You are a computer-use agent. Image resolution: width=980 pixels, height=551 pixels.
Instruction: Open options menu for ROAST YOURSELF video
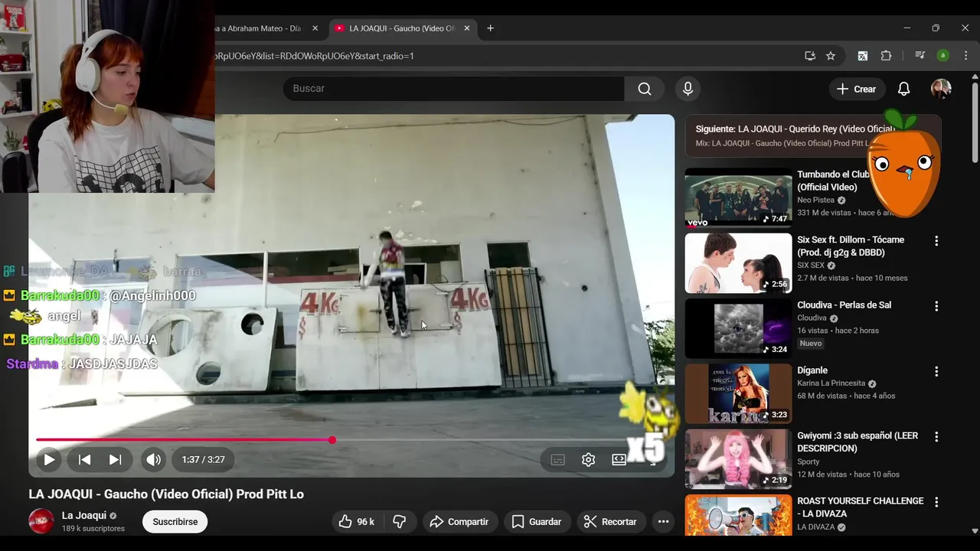point(936,503)
